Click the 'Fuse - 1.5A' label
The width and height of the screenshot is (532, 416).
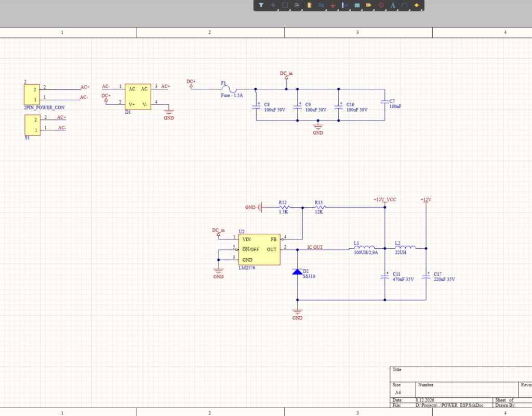(232, 95)
